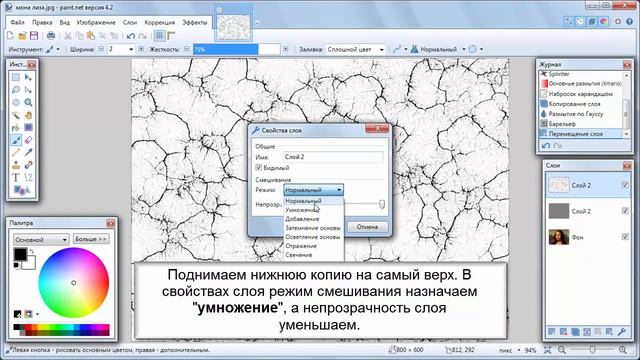The height and width of the screenshot is (360, 640).
Task: Select the Ellipse Select tool
Action: coord(16,102)
